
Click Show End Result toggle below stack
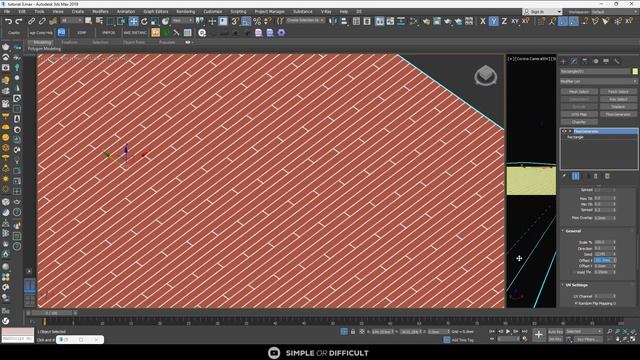coord(576,176)
